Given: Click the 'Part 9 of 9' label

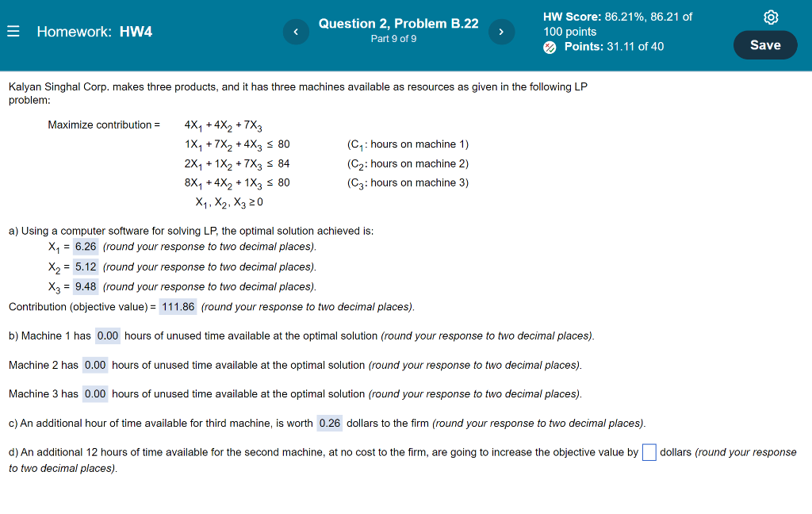Looking at the screenshot, I should pyautogui.click(x=394, y=38).
